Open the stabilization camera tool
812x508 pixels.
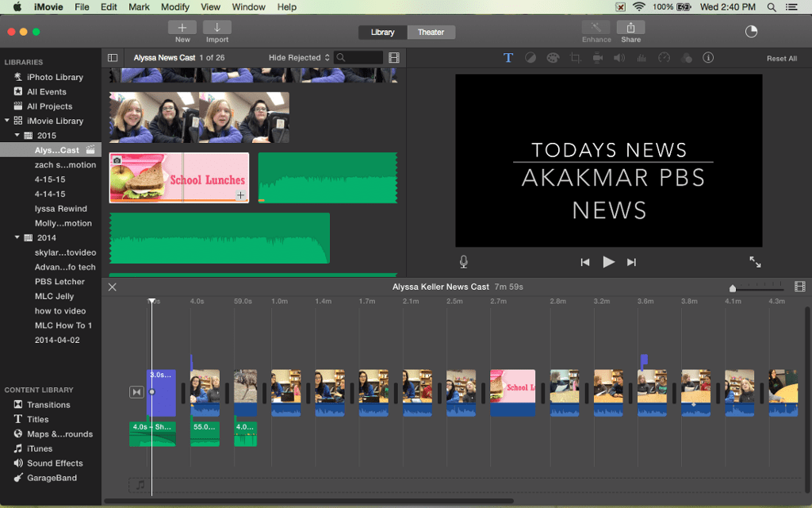[598, 57]
